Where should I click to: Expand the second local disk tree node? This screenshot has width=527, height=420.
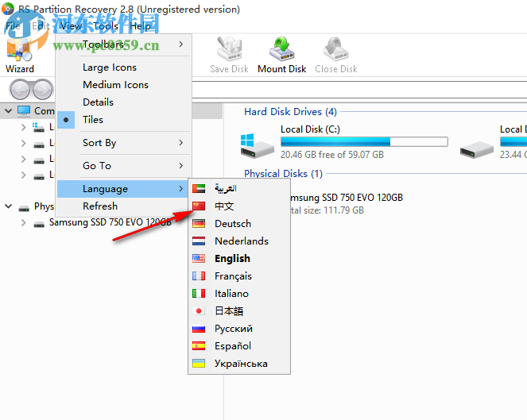23,144
